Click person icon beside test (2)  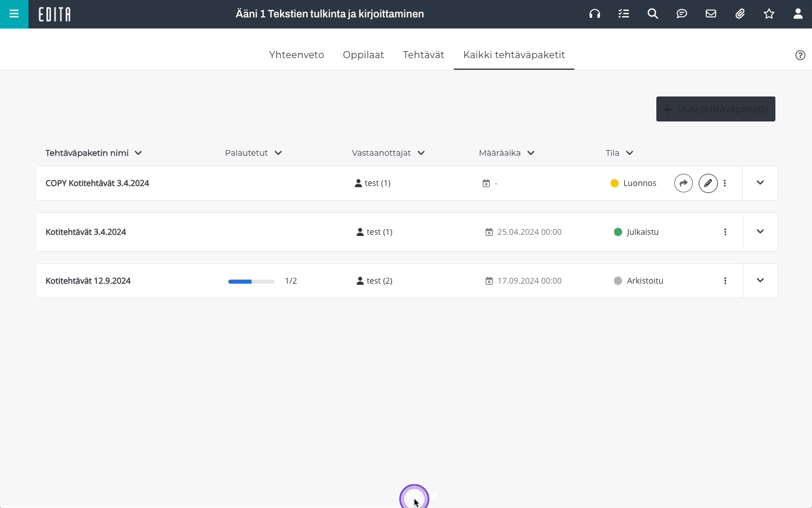tap(360, 281)
